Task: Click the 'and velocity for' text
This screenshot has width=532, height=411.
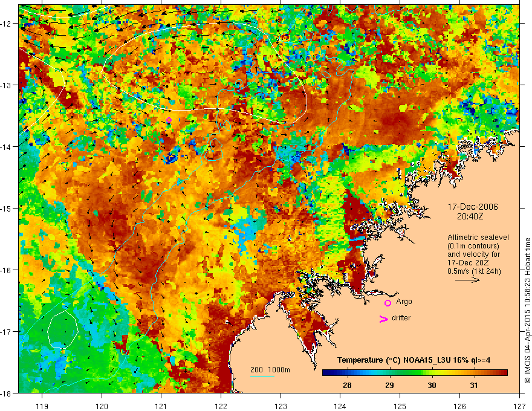Action: [x=473, y=254]
